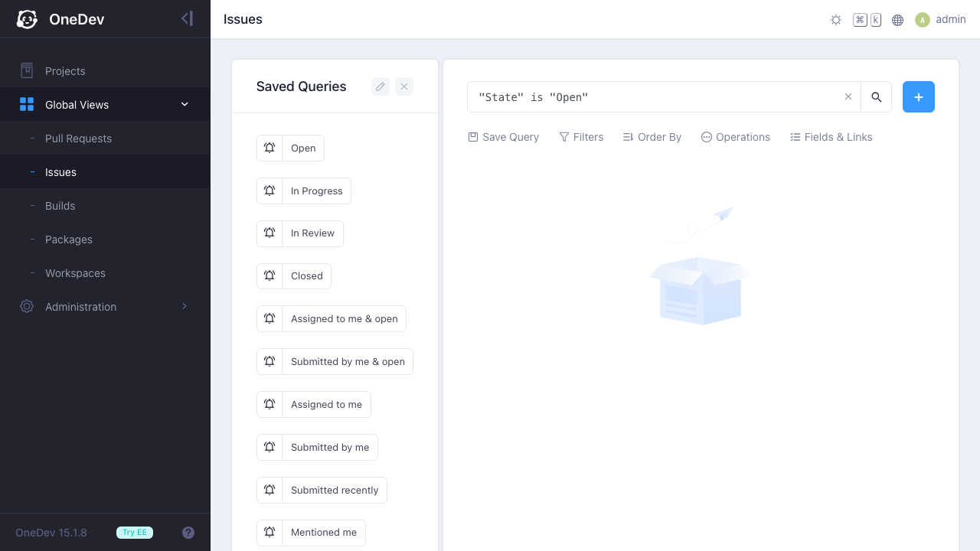Toggle bell for Submitted by me & open

click(x=269, y=362)
